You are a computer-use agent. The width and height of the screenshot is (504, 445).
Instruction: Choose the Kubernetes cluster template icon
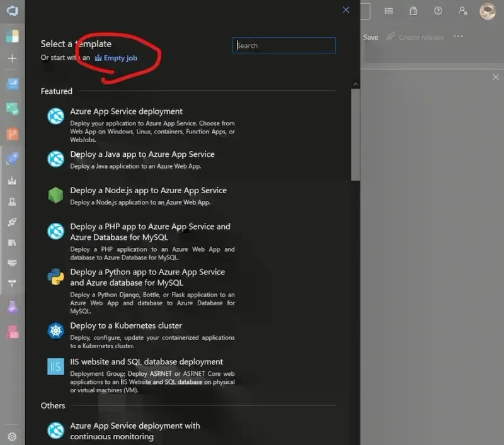point(56,330)
